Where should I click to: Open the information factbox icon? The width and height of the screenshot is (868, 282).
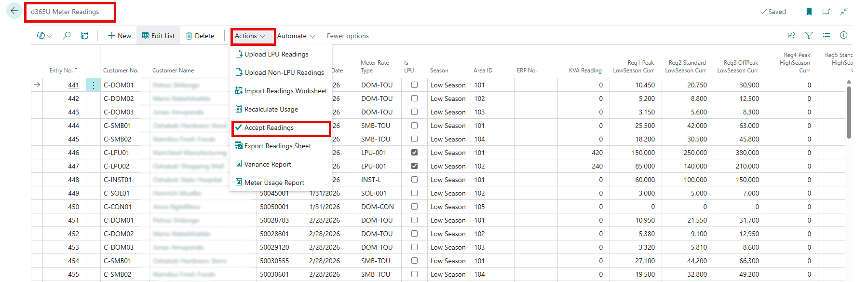click(x=843, y=35)
